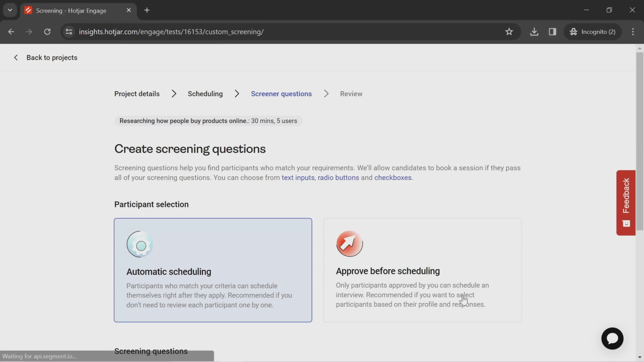Click the page vertical scrollbar
Image resolution: width=644 pixels, height=362 pixels.
[640, 141]
